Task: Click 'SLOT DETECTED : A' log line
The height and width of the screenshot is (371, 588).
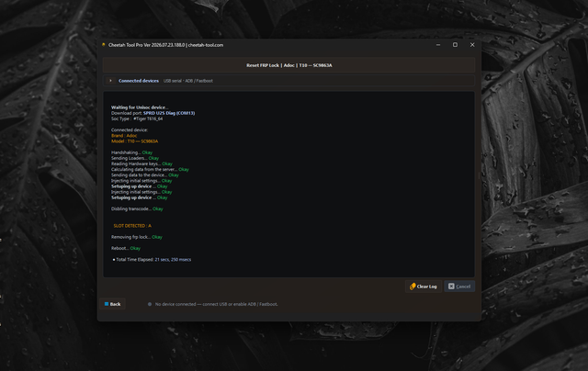Action: (x=132, y=226)
